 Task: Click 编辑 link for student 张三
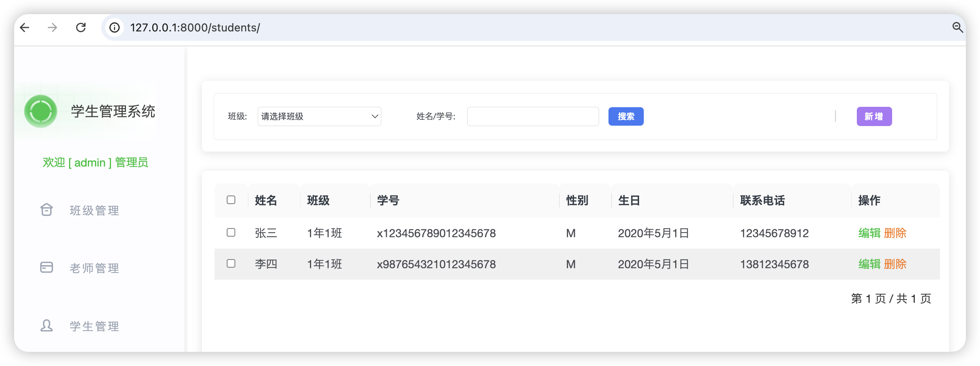point(869,233)
